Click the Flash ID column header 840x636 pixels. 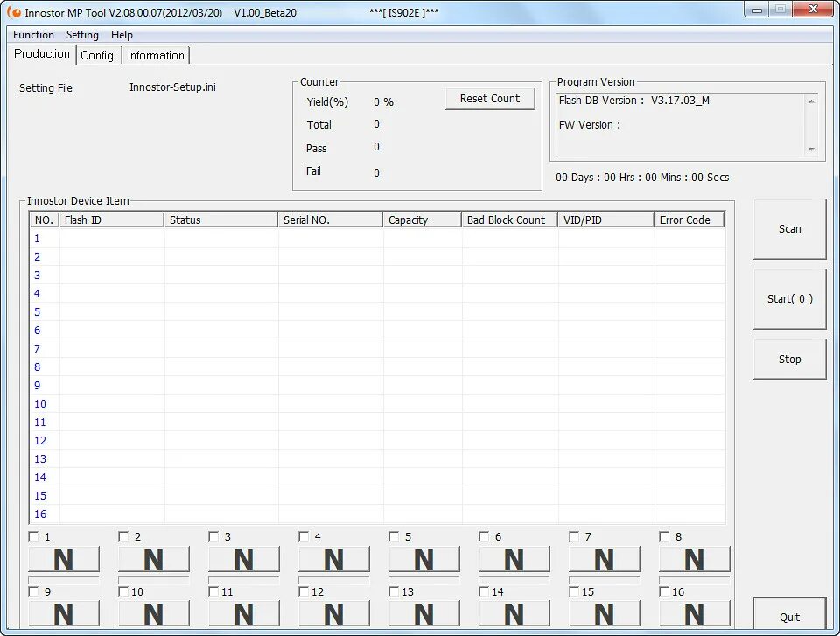111,220
